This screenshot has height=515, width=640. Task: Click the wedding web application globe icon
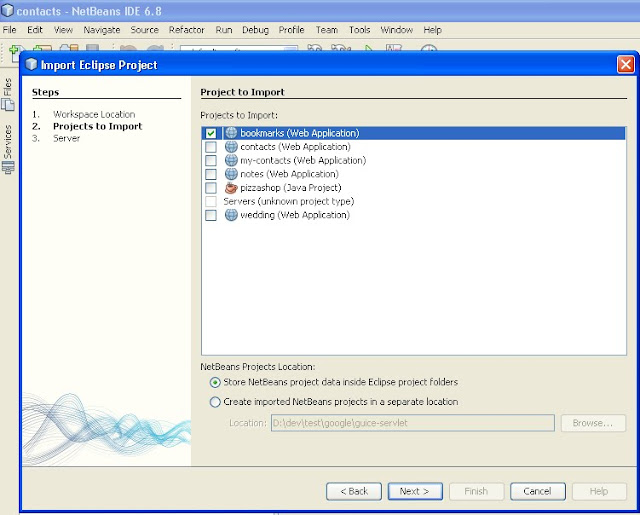click(x=231, y=215)
